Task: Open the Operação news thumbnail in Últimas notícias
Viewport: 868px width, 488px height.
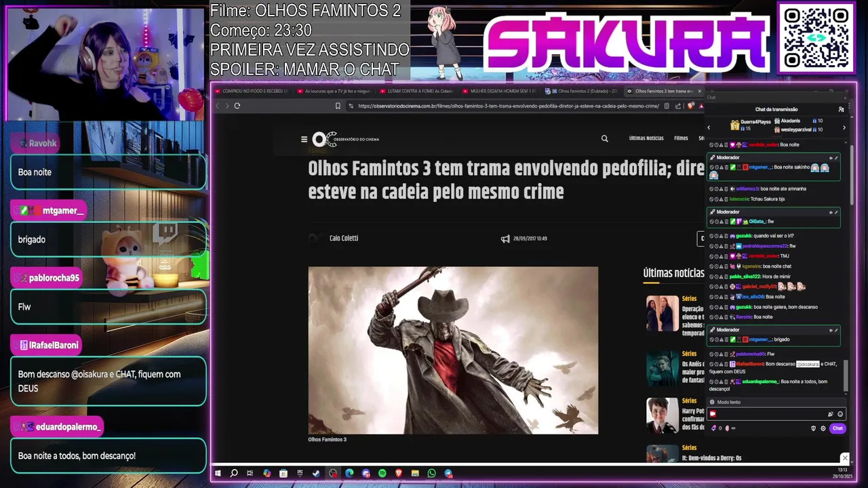Action: click(x=662, y=313)
